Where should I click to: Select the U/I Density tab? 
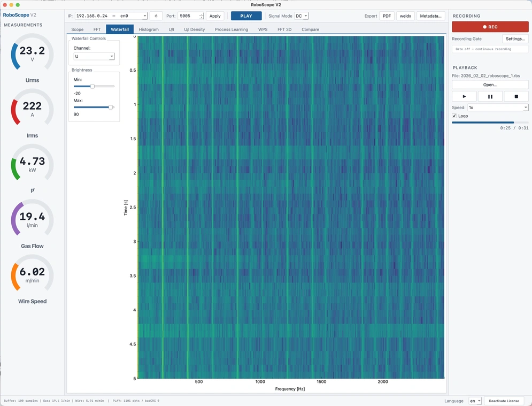pyautogui.click(x=195, y=29)
